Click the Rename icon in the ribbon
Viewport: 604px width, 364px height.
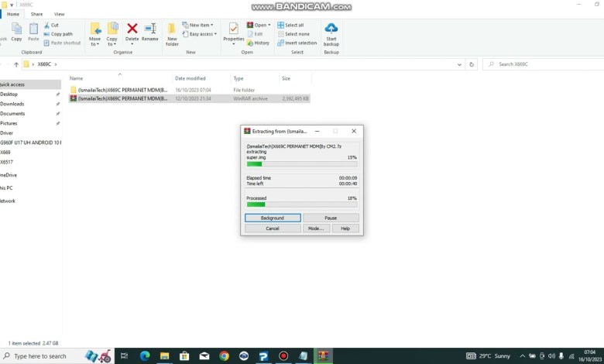click(149, 31)
